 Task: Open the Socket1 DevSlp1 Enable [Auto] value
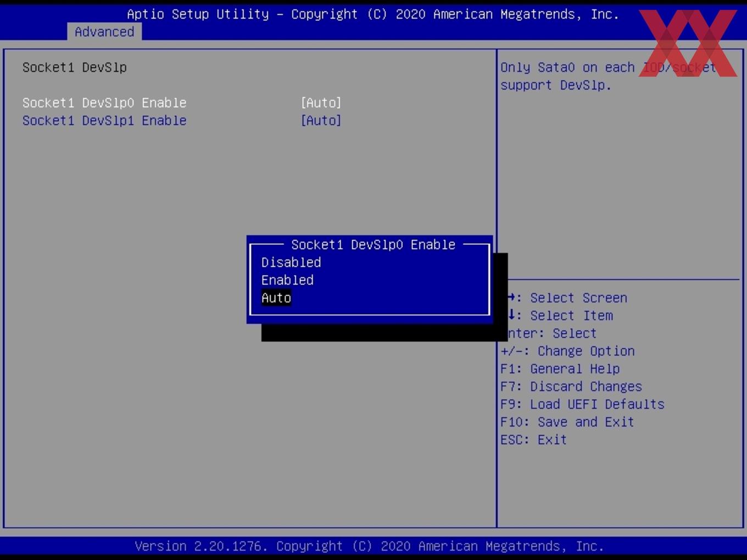click(x=321, y=120)
